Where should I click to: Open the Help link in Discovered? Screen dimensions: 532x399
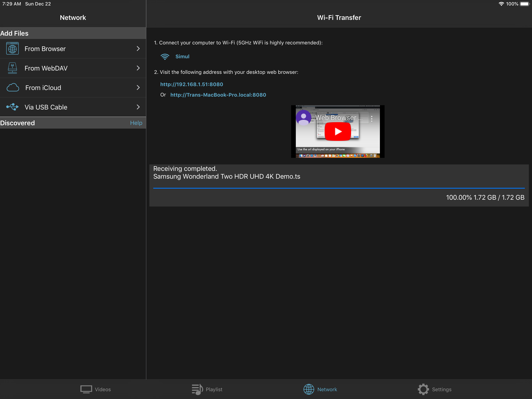pyautogui.click(x=136, y=123)
